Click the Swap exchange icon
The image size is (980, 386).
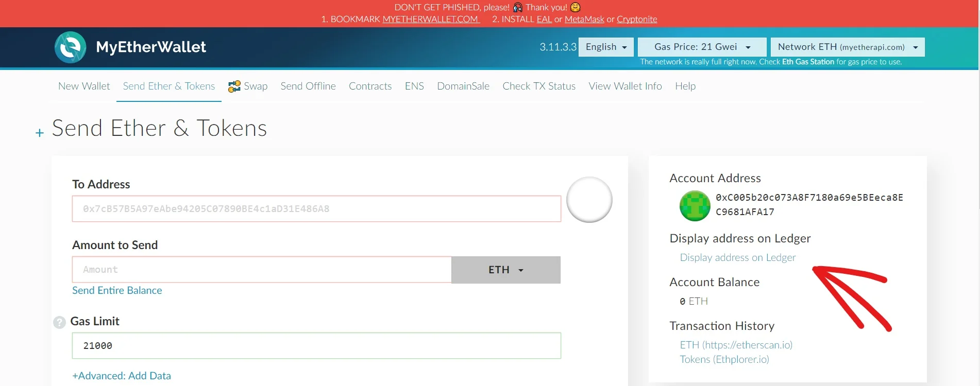coord(234,86)
